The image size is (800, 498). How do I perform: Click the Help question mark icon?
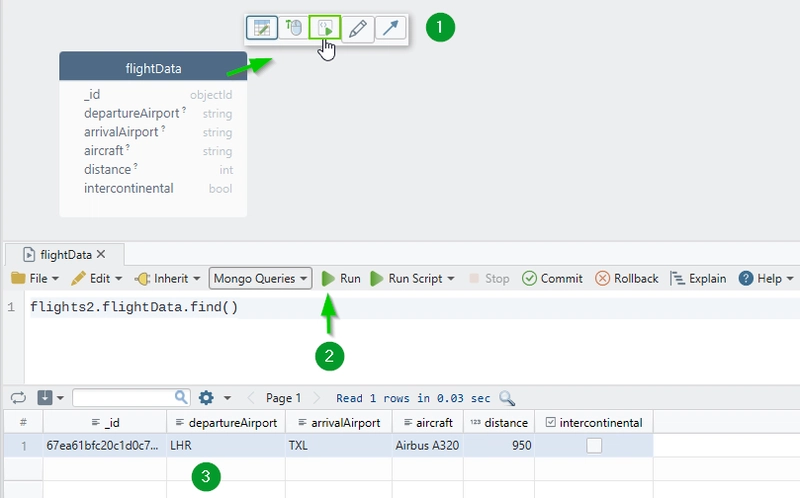point(745,279)
